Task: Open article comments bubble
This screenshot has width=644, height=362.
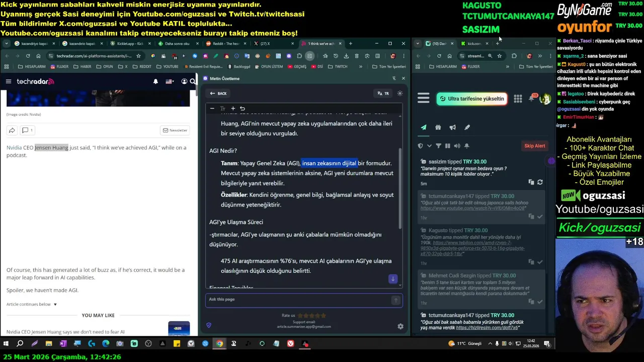Action: coord(27,130)
